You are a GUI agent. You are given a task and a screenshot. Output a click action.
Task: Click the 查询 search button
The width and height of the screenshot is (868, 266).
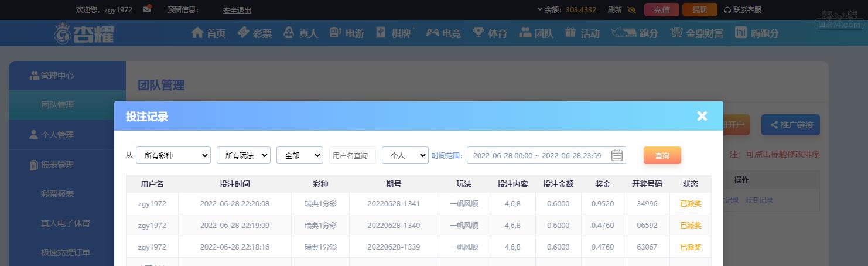662,155
